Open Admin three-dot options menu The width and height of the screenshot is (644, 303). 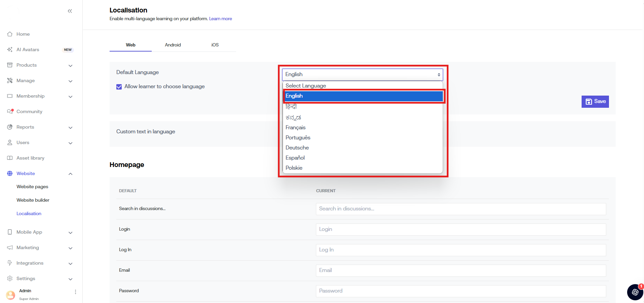pyautogui.click(x=76, y=292)
